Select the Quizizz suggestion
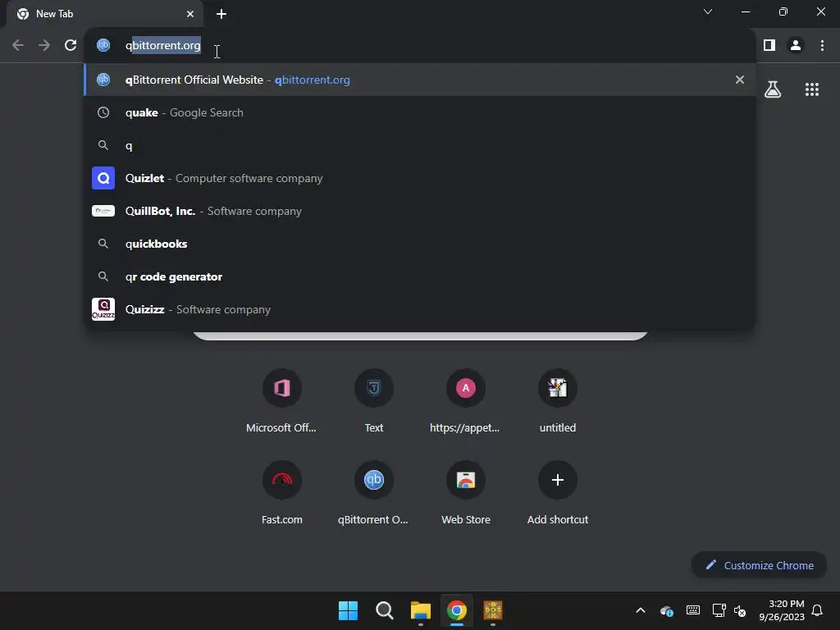Screen dimensions: 840x630 420,309
